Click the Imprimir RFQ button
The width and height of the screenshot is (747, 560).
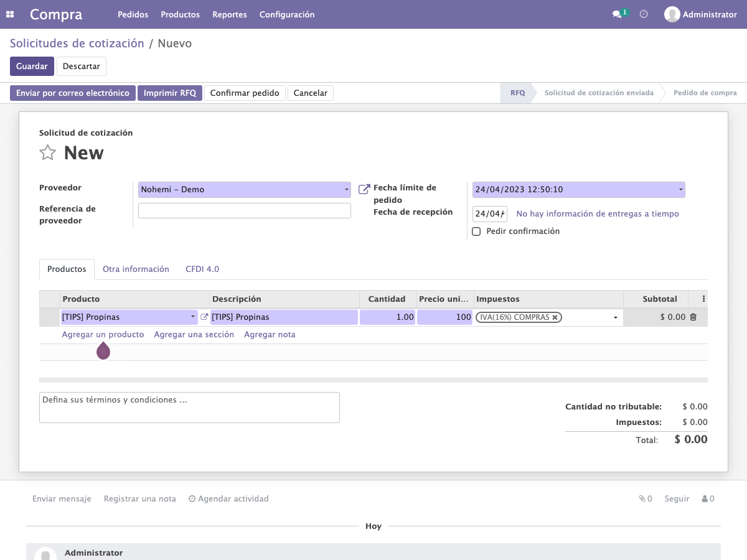170,93
